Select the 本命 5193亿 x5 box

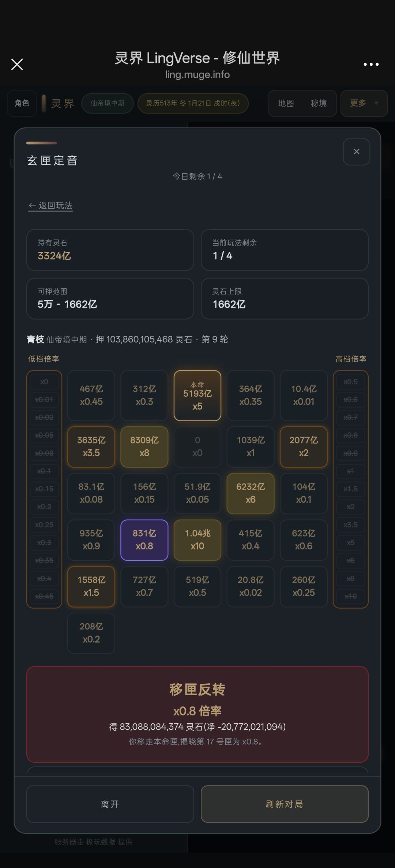[x=197, y=396]
